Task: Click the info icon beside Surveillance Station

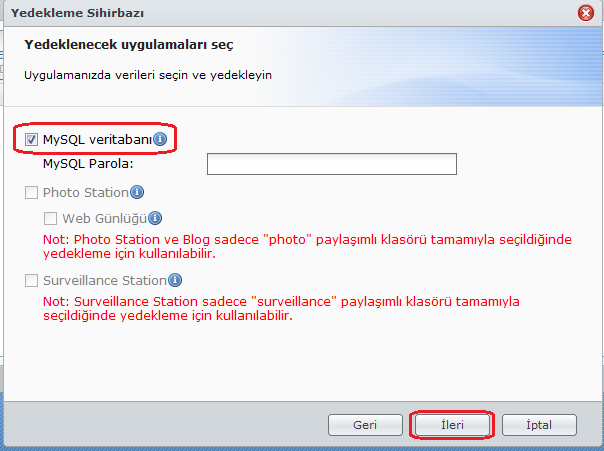Action: 175,281
